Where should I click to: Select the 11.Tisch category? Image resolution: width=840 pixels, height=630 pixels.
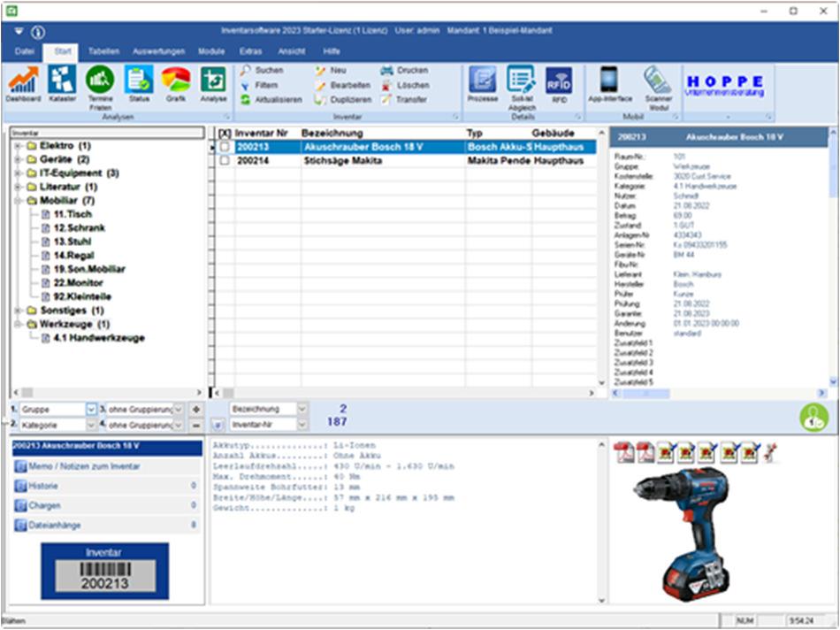[73, 214]
